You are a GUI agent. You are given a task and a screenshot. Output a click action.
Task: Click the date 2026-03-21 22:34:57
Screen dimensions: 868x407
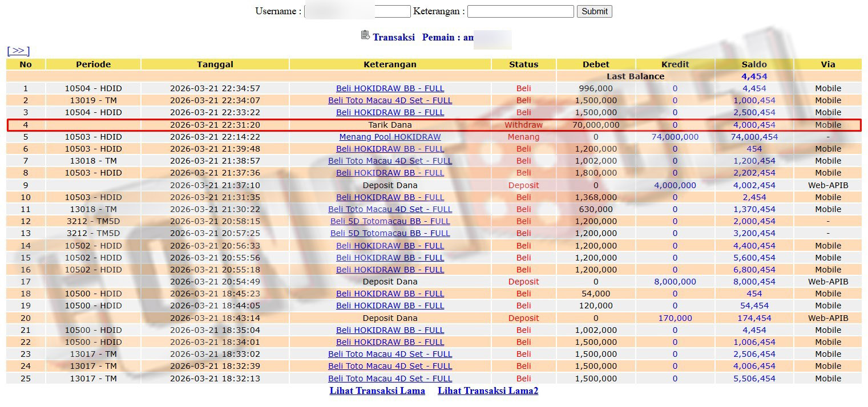215,88
